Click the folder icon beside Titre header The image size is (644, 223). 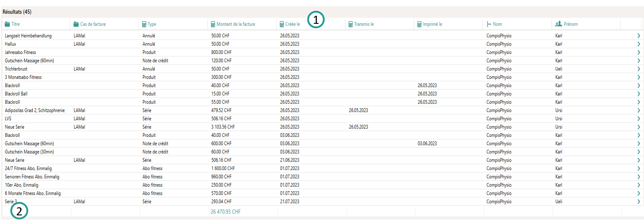pos(8,24)
